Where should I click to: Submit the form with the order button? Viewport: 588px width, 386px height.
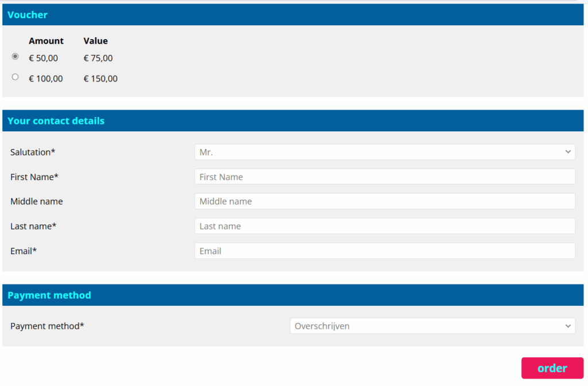(x=552, y=368)
